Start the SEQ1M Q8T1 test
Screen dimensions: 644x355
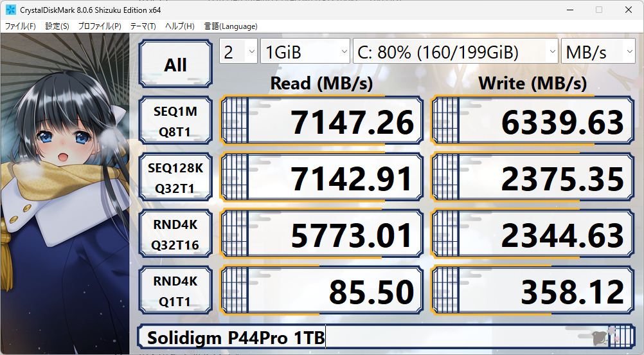(175, 122)
